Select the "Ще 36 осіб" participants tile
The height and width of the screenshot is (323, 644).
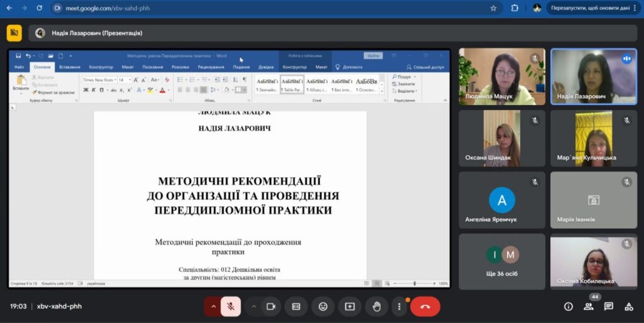502,261
